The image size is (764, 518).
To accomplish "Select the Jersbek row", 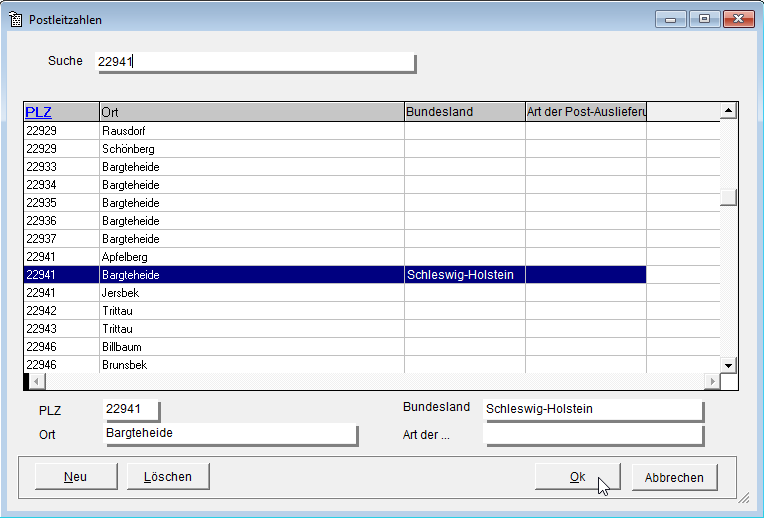I will (x=372, y=293).
